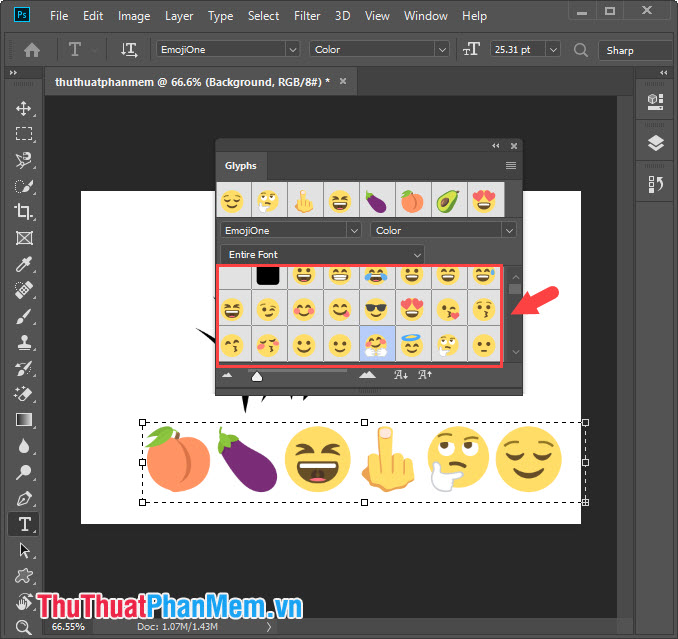Screen dimensions: 678x639
Task: Open the Edit menu
Action: 93,16
